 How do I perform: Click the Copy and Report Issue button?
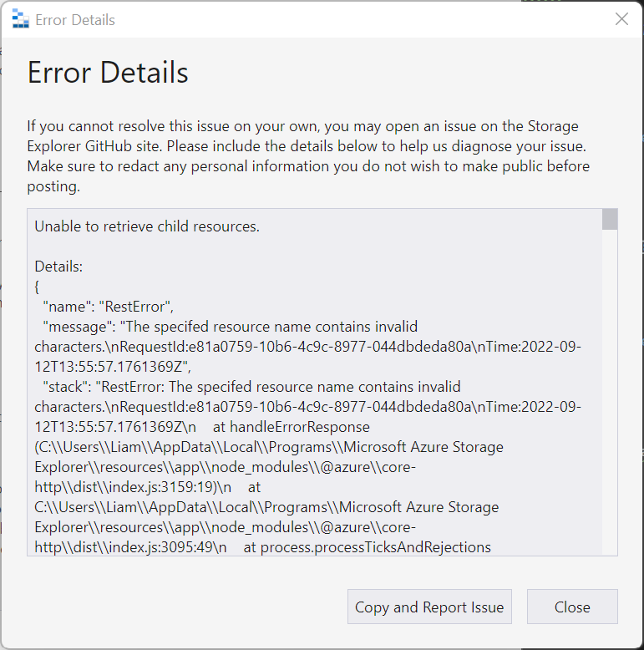click(429, 607)
